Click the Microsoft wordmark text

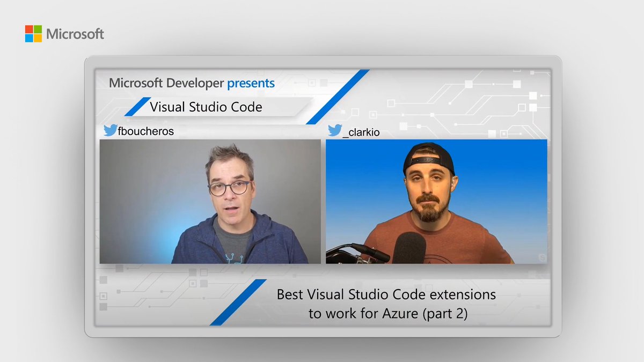(75, 34)
